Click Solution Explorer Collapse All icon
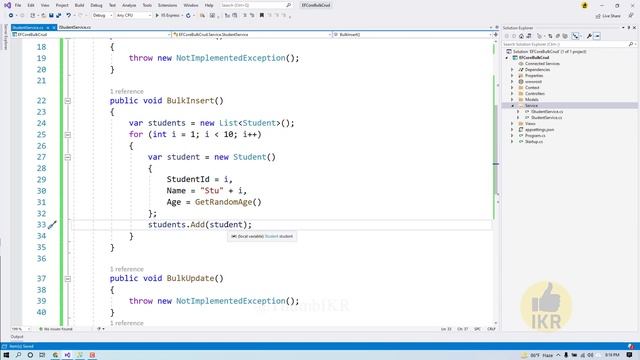 558,36
